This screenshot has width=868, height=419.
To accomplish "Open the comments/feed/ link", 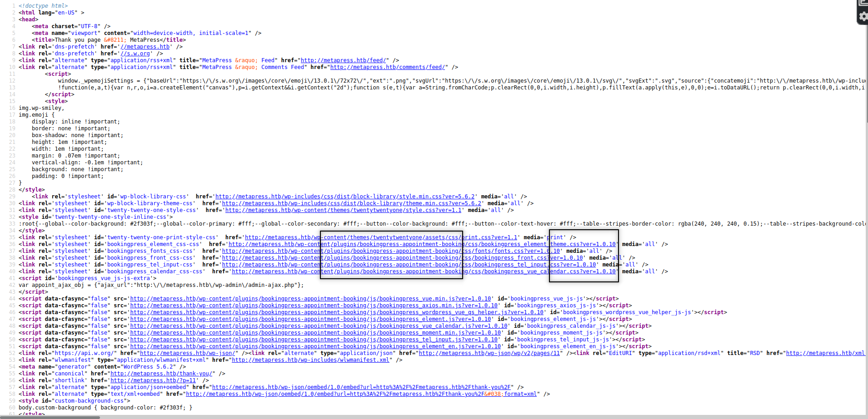I will pos(387,67).
